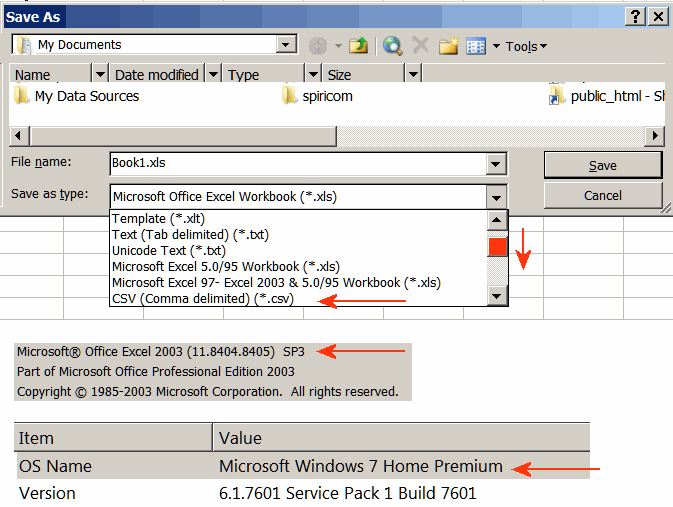Click the file list left scroll arrow
This screenshot has height=507, width=673.
[x=18, y=136]
